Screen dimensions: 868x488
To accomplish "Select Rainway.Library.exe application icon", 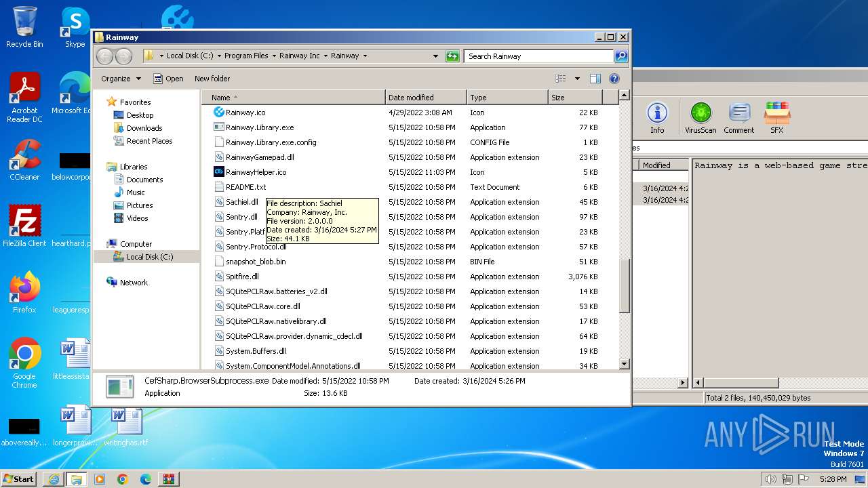I will 219,127.
